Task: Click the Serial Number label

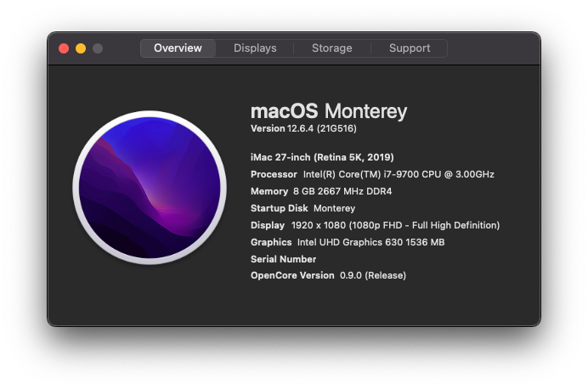Action: [x=284, y=259]
